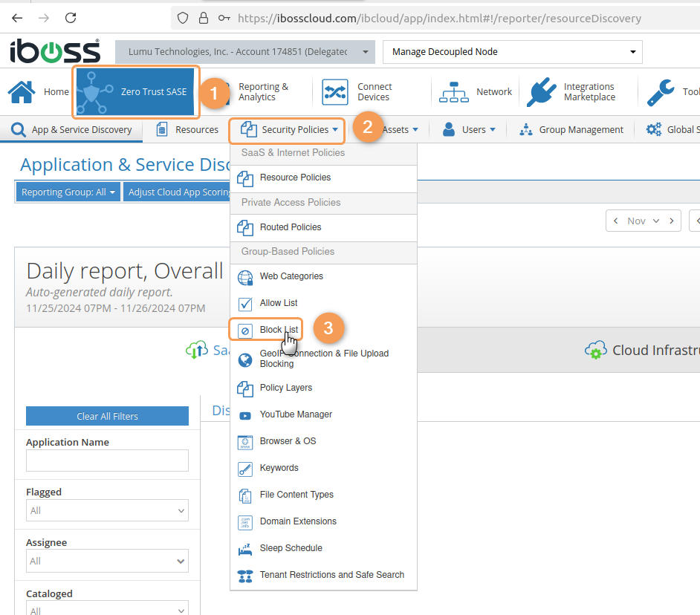This screenshot has width=700, height=615.
Task: Reload the page in browser
Action: pos(71,18)
